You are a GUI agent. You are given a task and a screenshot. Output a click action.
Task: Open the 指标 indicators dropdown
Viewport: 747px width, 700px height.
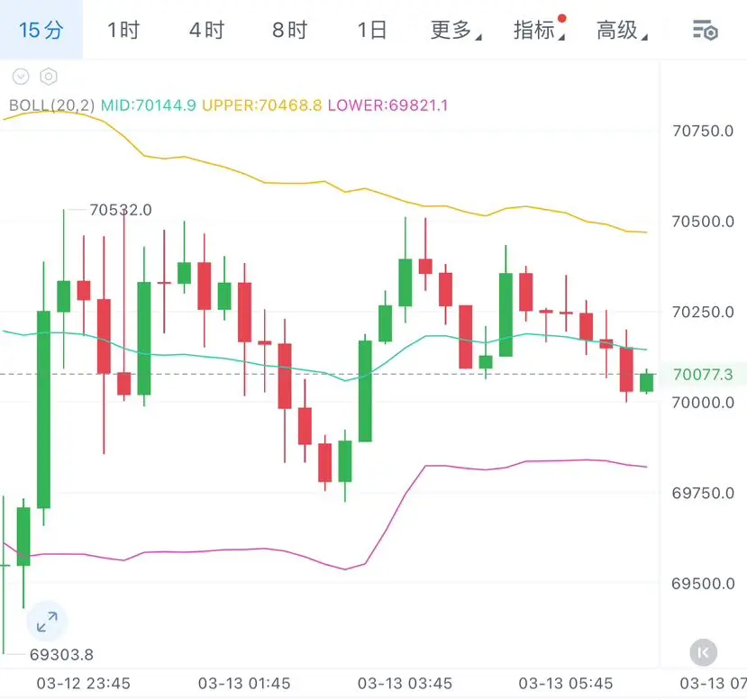539,30
